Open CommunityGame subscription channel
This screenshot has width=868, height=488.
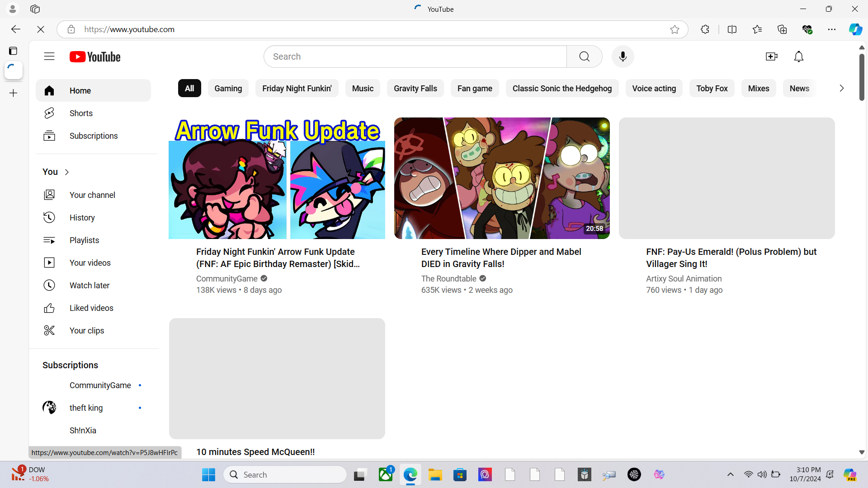100,385
